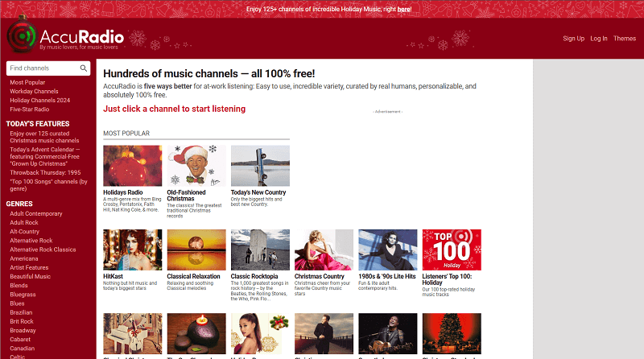
Task: Open the white piano channel thumbnail
Action: (133, 333)
